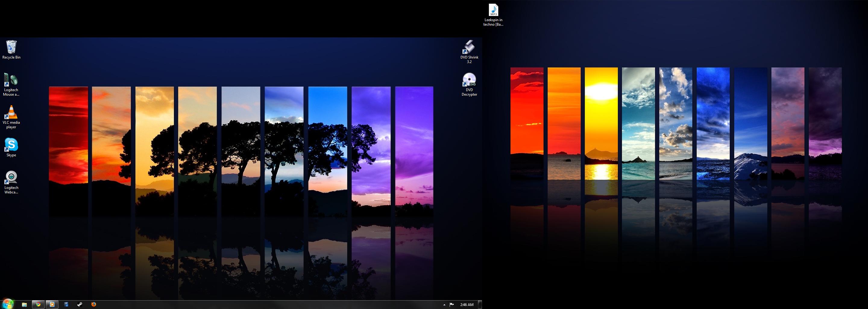The width and height of the screenshot is (868, 309).
Task: Select the VLC media player shortcut
Action: pos(11,117)
